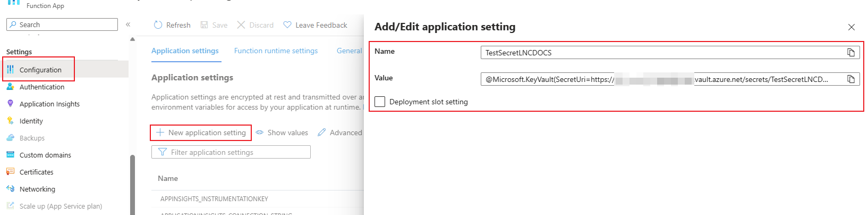
Task: Click the Show values eye icon
Action: point(260,133)
